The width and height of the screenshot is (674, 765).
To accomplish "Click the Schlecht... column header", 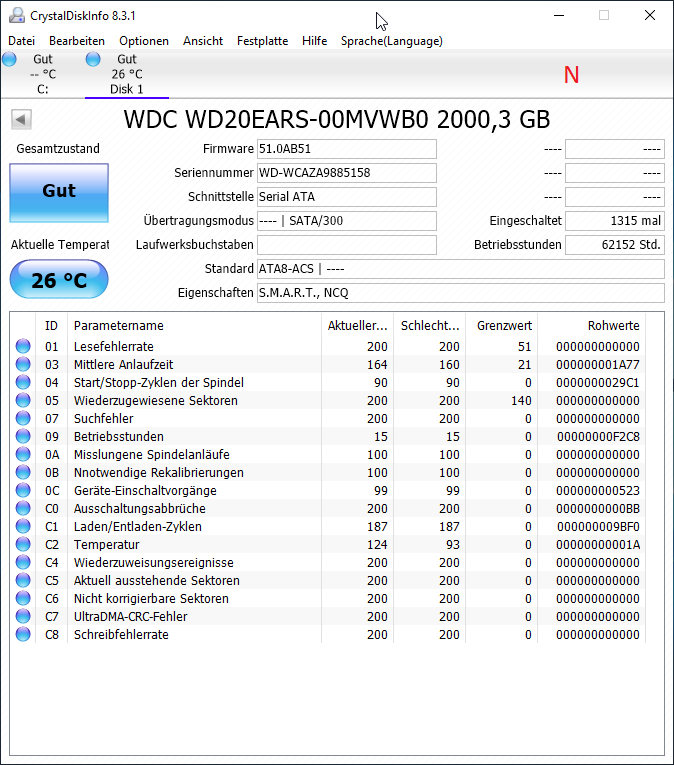I will click(x=429, y=325).
